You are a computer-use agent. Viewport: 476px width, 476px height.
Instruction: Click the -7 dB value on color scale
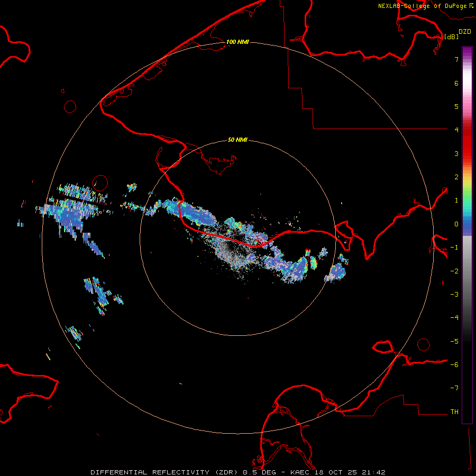coord(454,388)
